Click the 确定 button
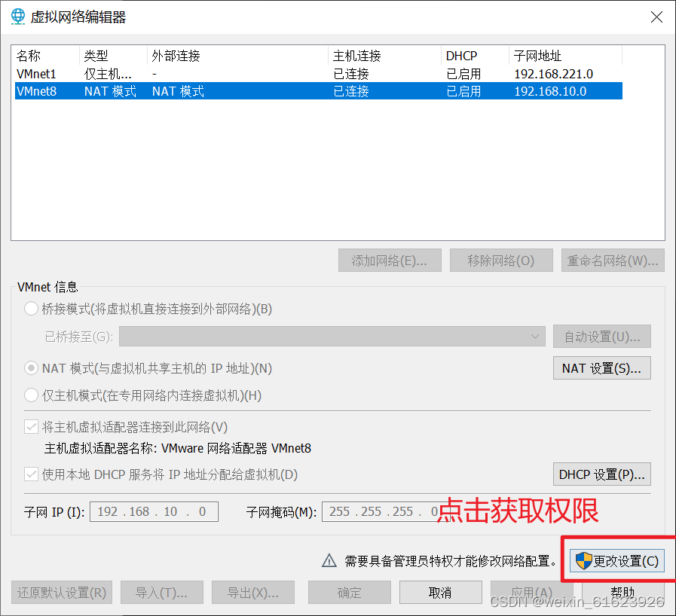The height and width of the screenshot is (616, 676). pyautogui.click(x=349, y=593)
